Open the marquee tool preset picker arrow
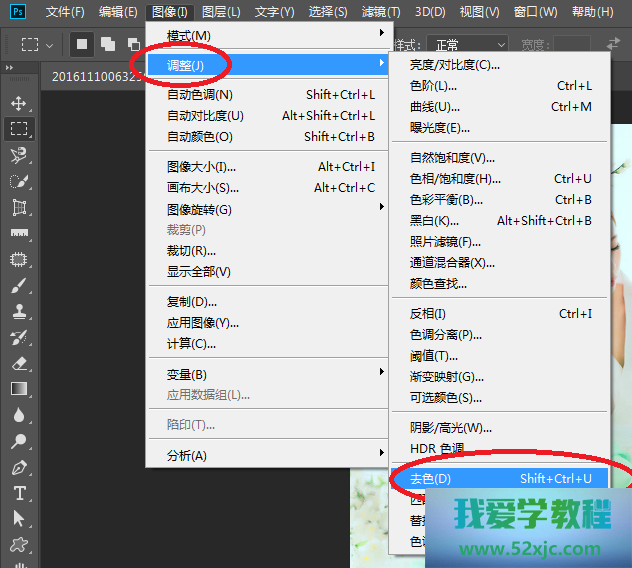This screenshot has width=632, height=568. [x=50, y=45]
